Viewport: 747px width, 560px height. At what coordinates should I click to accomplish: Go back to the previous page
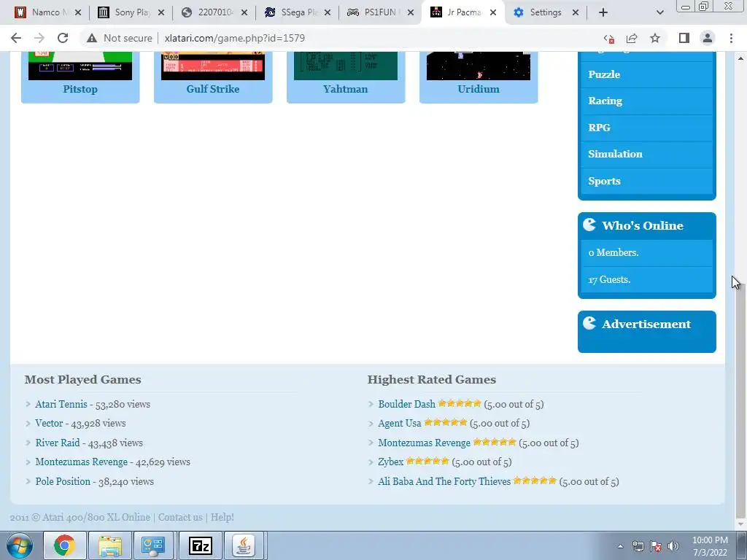pos(16,38)
